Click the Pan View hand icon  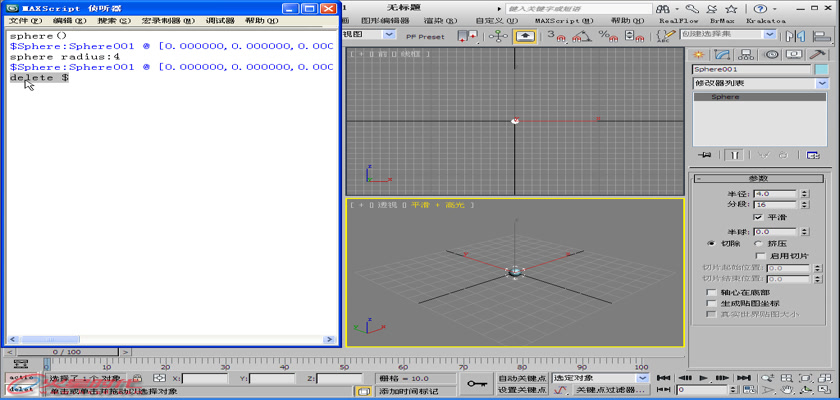click(787, 390)
